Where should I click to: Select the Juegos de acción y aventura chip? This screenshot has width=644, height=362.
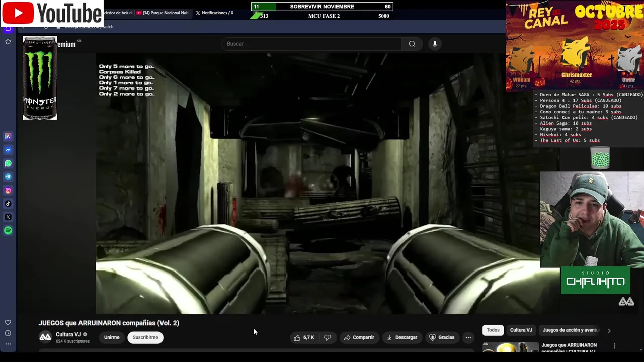(571, 330)
